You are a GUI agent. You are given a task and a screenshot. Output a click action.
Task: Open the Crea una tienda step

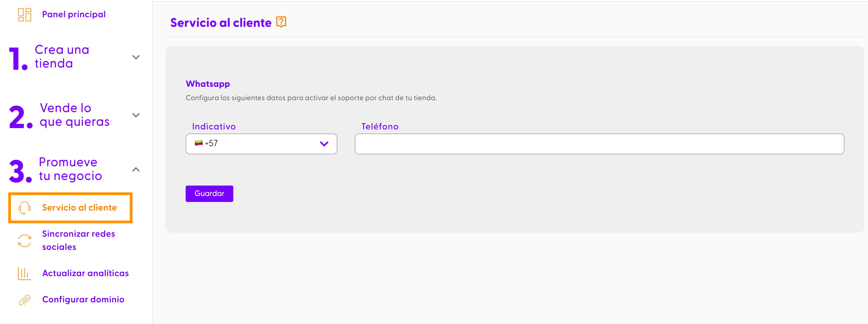(62, 57)
